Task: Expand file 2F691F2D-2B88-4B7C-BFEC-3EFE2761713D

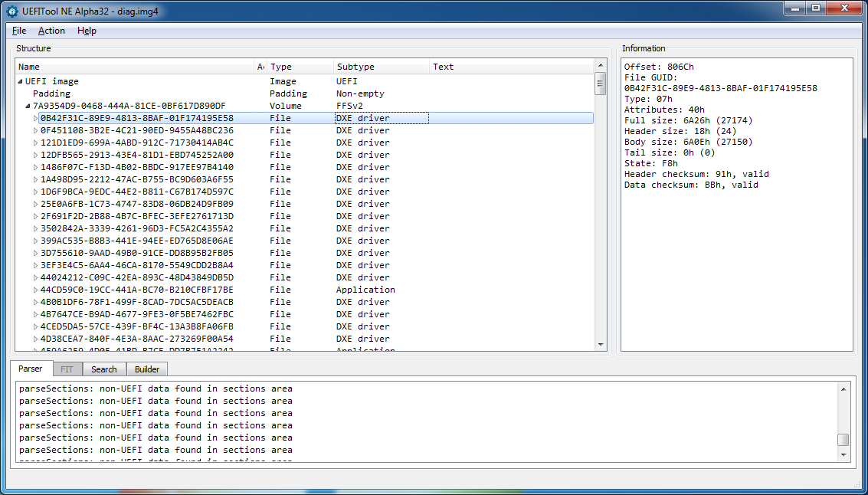Action: pos(35,216)
